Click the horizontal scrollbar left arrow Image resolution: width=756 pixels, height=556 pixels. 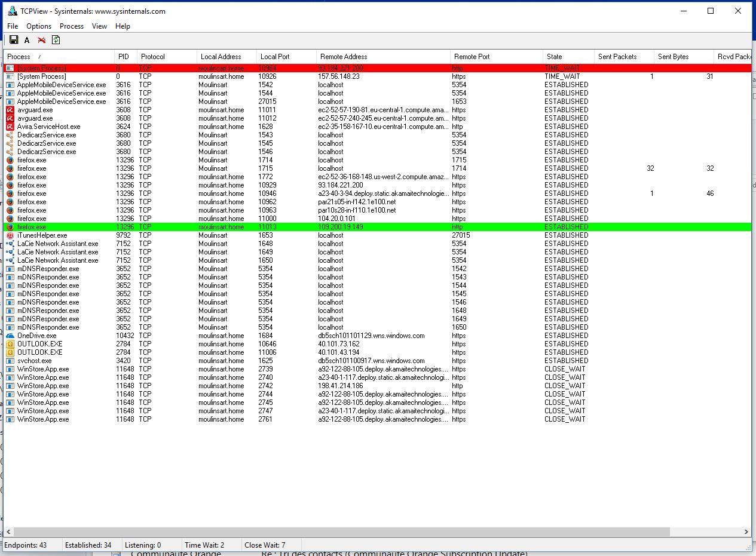[x=8, y=532]
